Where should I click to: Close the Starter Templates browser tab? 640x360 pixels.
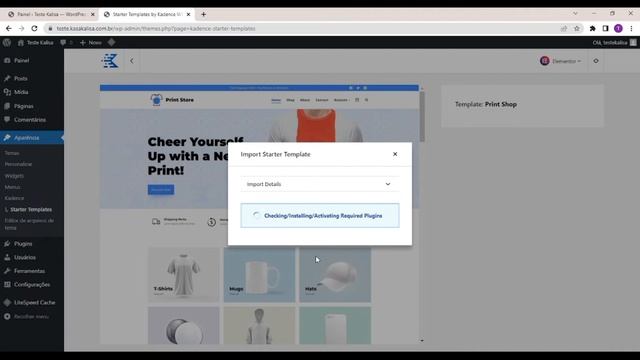click(188, 14)
